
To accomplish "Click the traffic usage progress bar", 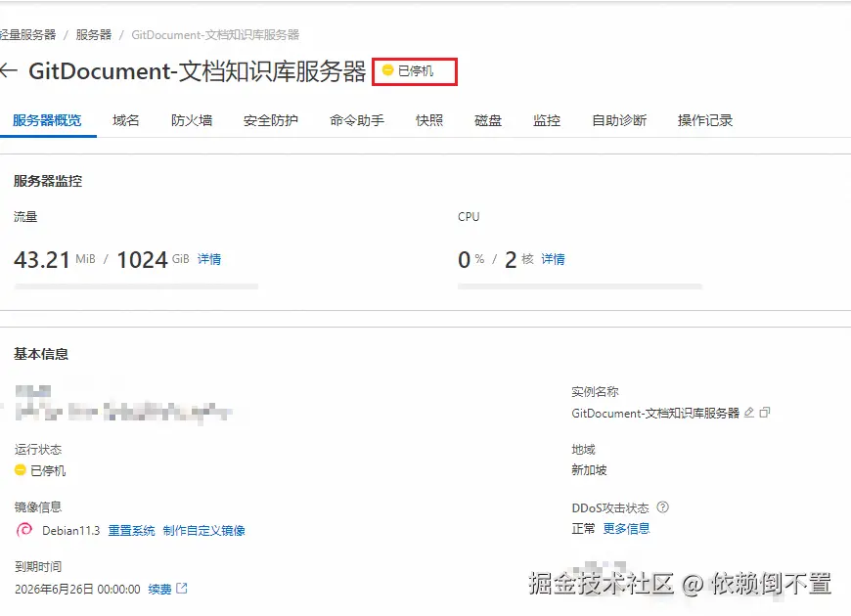I will [137, 286].
